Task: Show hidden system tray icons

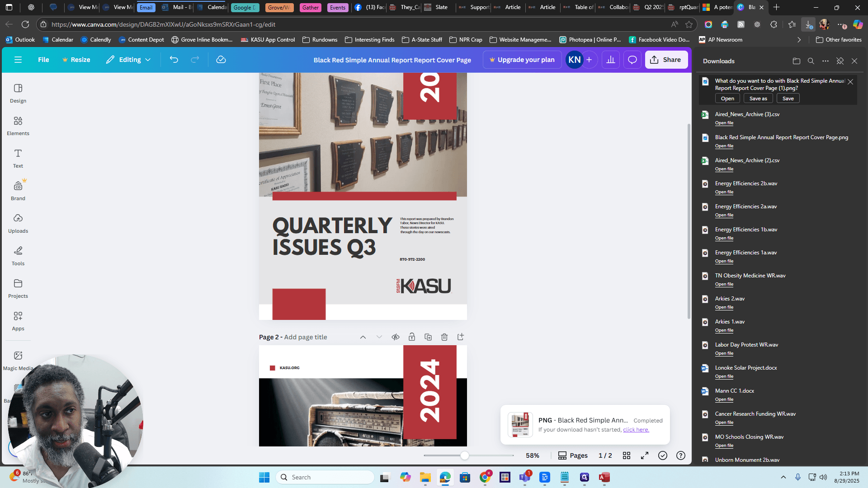Action: pos(783,477)
